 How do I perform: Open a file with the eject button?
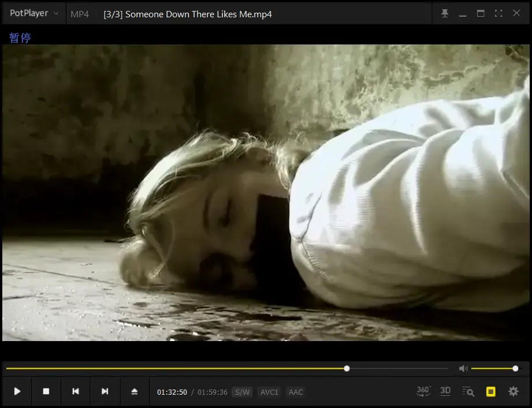(135, 391)
